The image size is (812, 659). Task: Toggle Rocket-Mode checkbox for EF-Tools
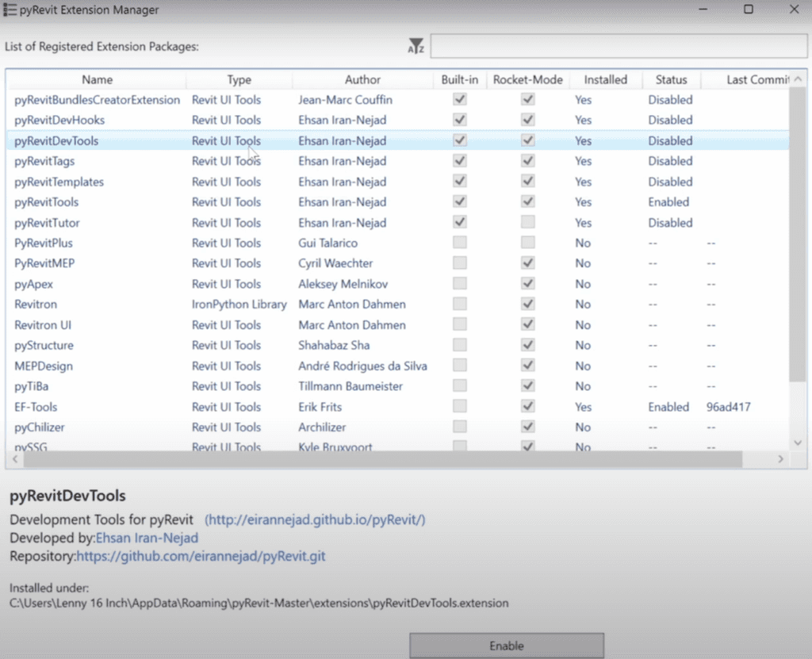point(527,407)
